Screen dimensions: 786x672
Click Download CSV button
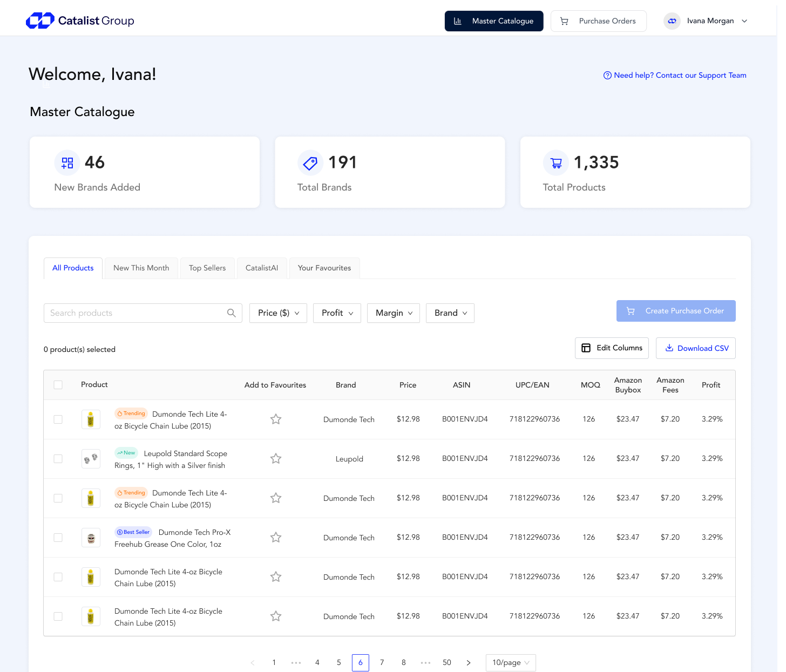696,348
